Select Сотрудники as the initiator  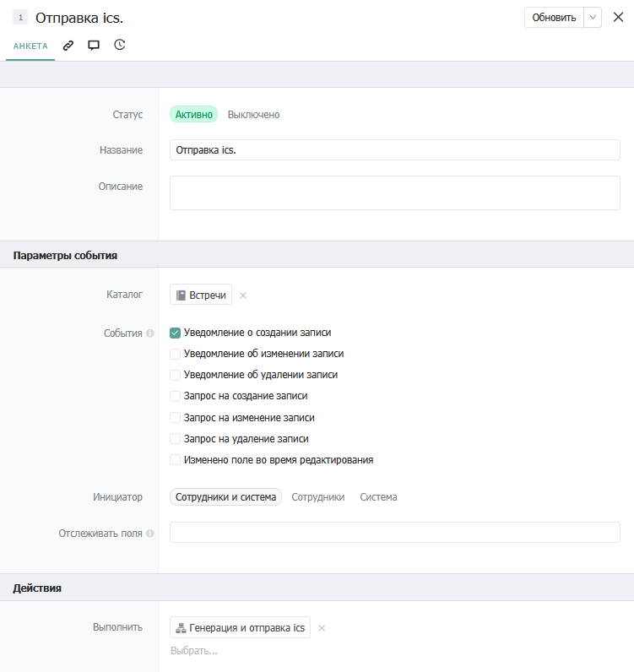coord(318,497)
